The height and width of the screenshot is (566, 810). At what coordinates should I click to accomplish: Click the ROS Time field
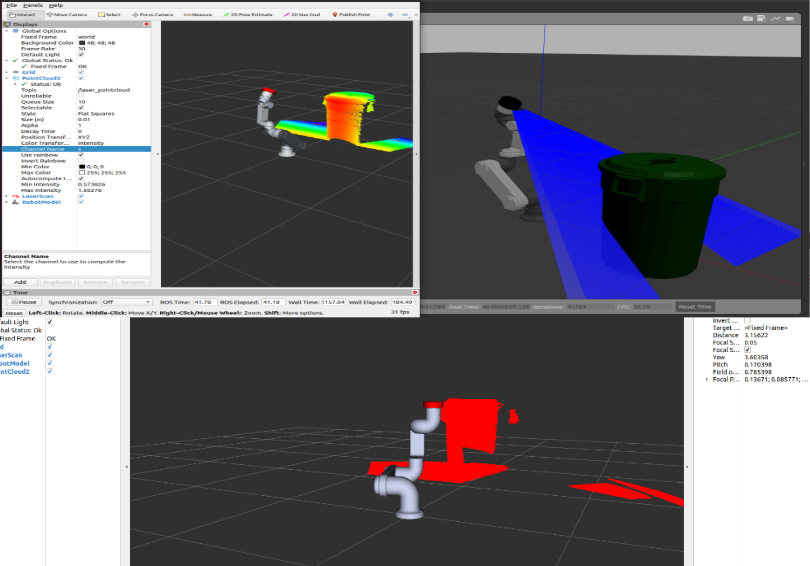204,302
